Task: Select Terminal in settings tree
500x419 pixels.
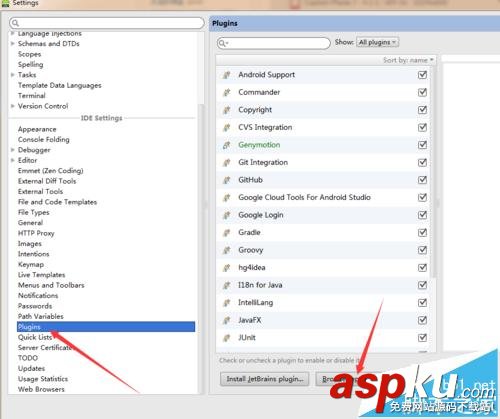Action: tap(32, 96)
